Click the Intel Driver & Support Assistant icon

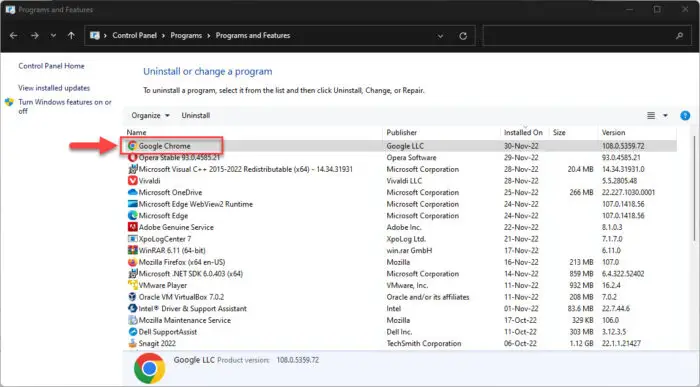[132, 308]
